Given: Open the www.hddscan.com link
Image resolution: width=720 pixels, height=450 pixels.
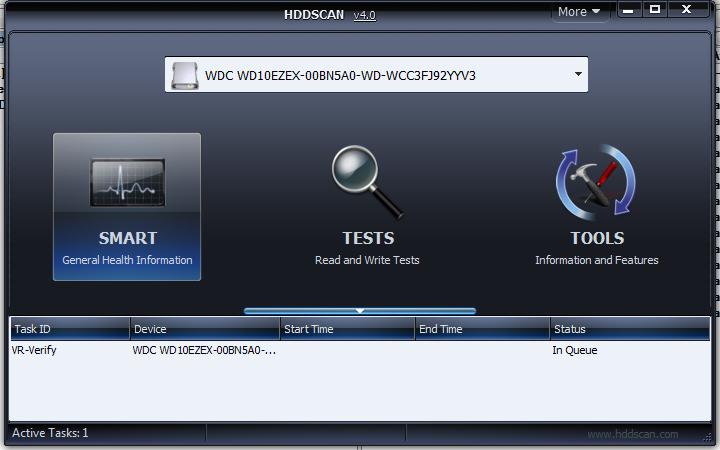Looking at the screenshot, I should click(x=632, y=434).
